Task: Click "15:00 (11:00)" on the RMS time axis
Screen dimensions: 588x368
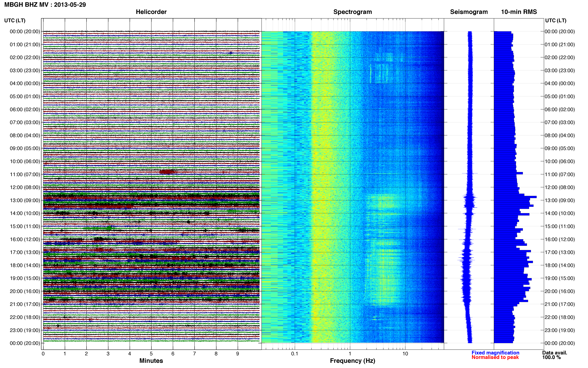Action: [x=560, y=226]
